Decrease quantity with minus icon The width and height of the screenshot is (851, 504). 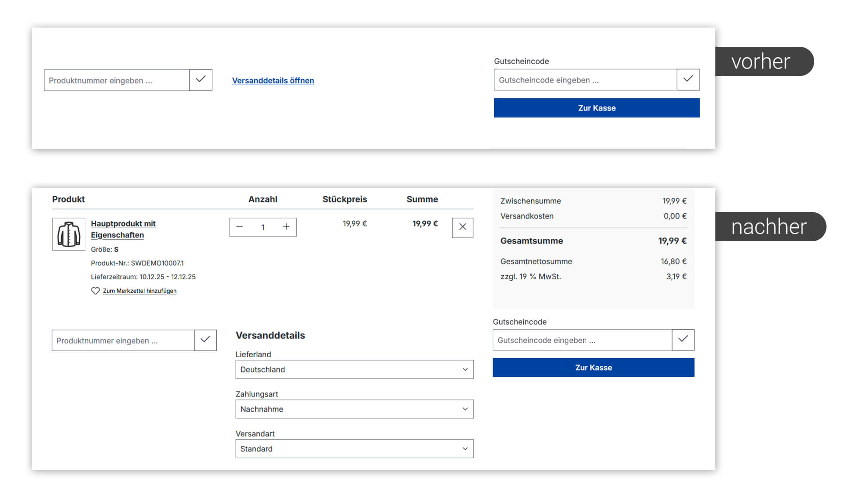(x=239, y=227)
